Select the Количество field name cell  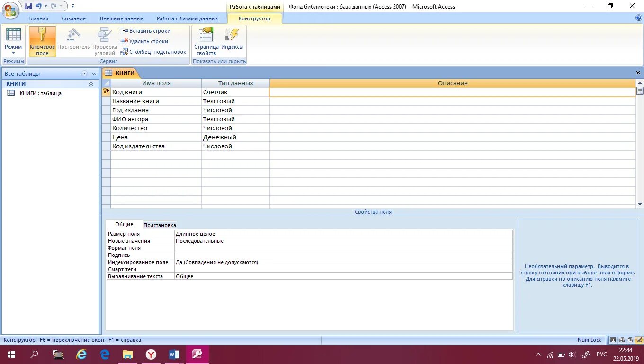[x=156, y=128]
